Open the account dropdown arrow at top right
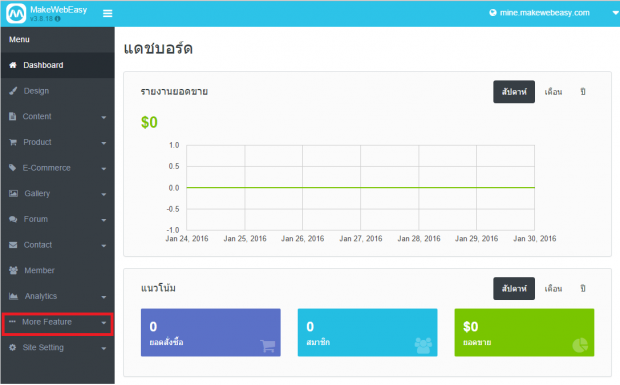620x385 pixels. 615,13
